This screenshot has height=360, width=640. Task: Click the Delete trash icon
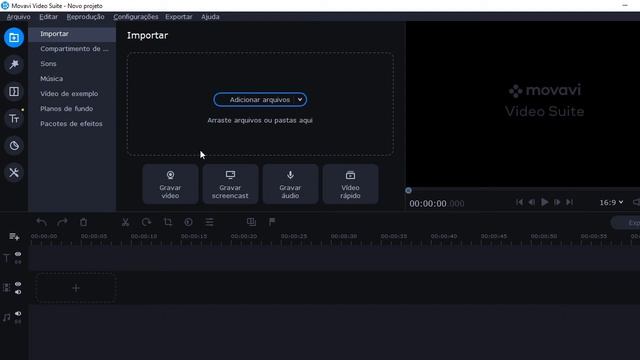83,222
